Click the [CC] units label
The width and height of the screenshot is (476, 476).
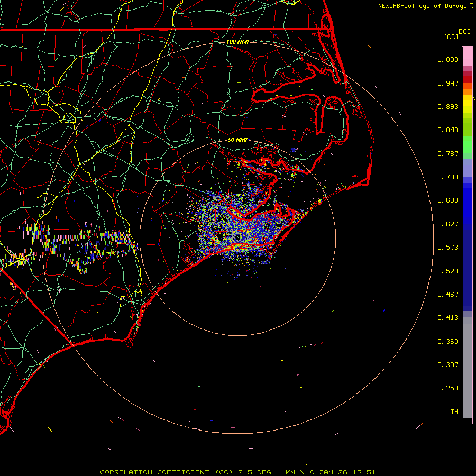[x=451, y=36]
